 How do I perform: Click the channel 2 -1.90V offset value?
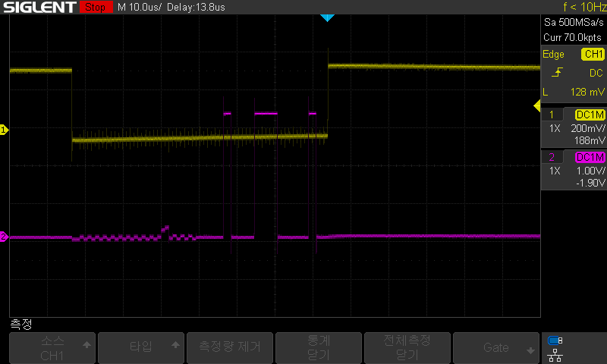click(590, 183)
